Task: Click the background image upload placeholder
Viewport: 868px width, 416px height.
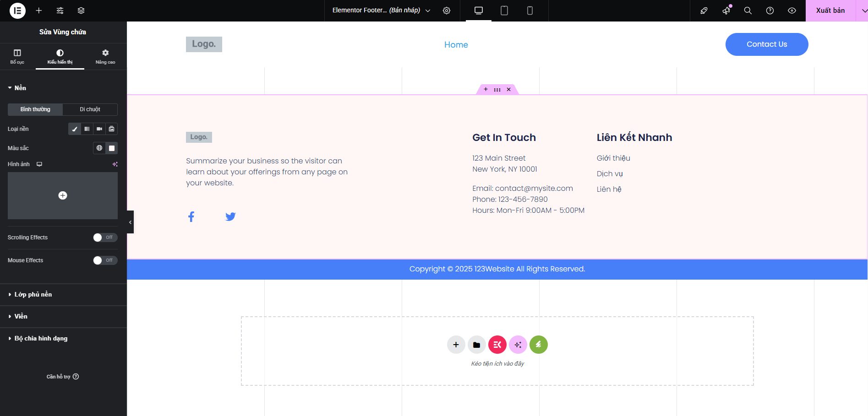Action: [x=63, y=195]
